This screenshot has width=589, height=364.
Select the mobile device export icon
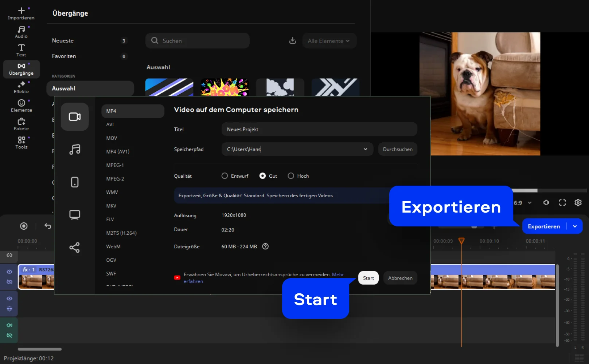75,182
